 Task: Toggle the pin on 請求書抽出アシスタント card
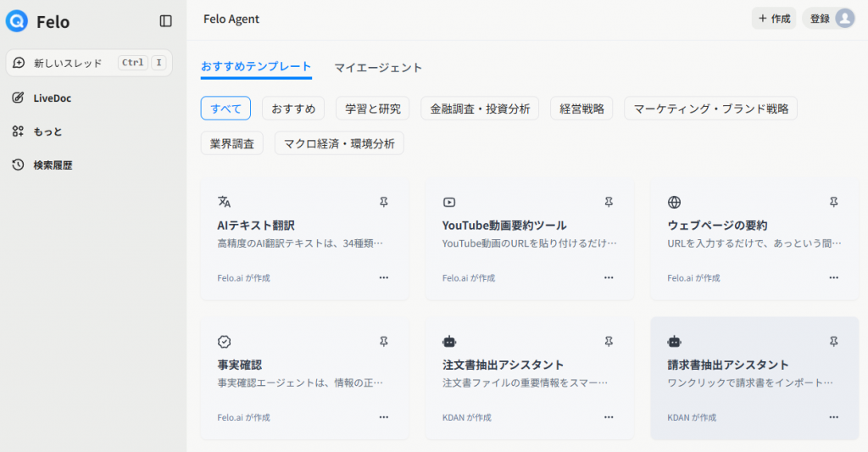coord(833,341)
